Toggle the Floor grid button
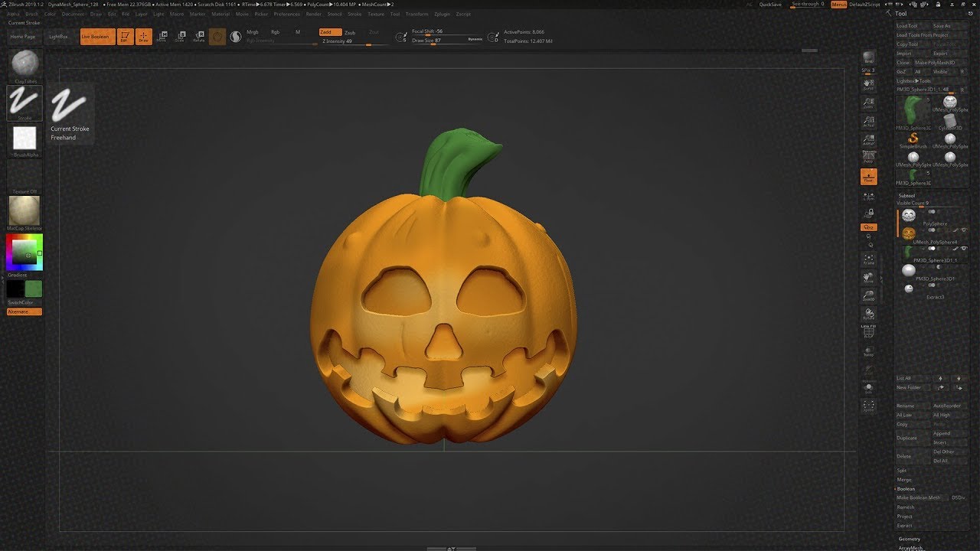The width and height of the screenshot is (980, 551). pos(868,177)
